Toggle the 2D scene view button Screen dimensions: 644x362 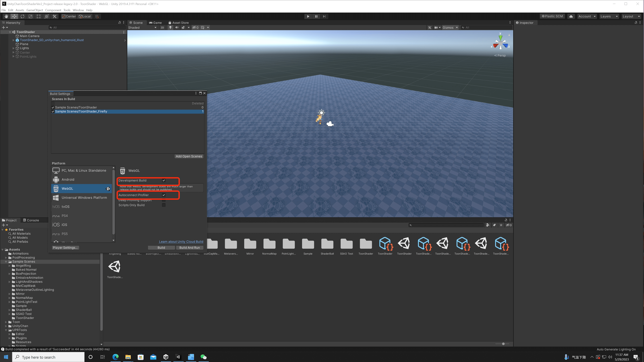[162, 27]
